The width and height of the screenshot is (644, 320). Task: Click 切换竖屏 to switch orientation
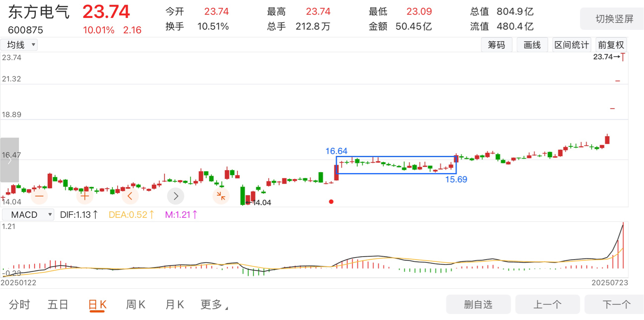click(612, 18)
